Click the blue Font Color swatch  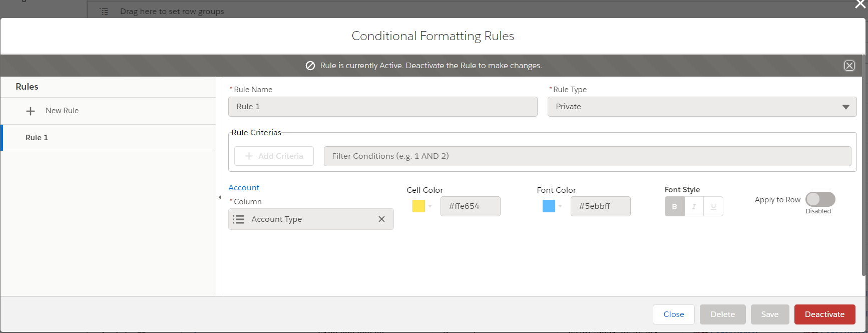(x=549, y=206)
